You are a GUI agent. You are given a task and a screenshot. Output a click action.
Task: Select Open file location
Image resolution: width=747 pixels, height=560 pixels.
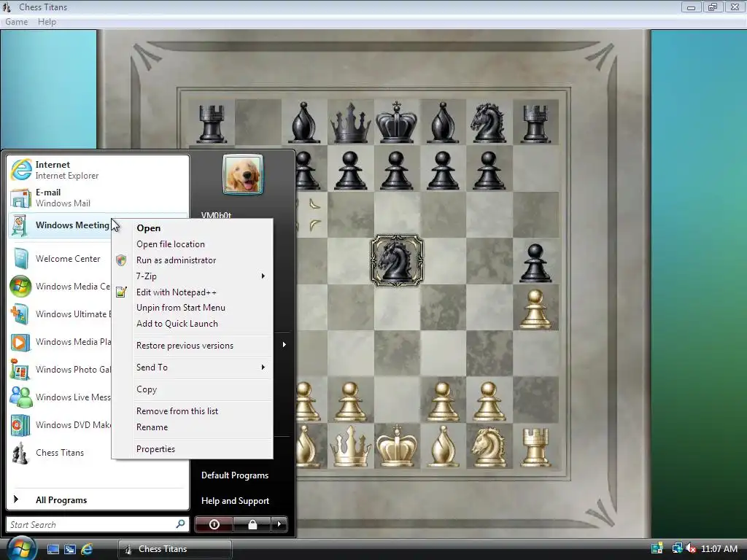(x=193, y=244)
